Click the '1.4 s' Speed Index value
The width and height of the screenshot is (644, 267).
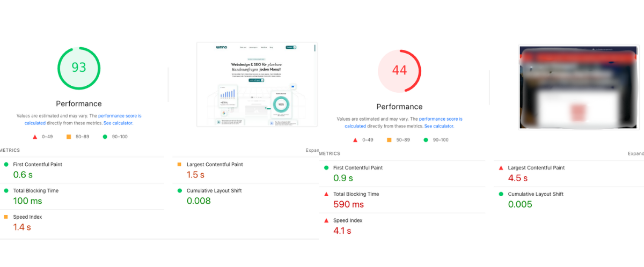point(22,227)
